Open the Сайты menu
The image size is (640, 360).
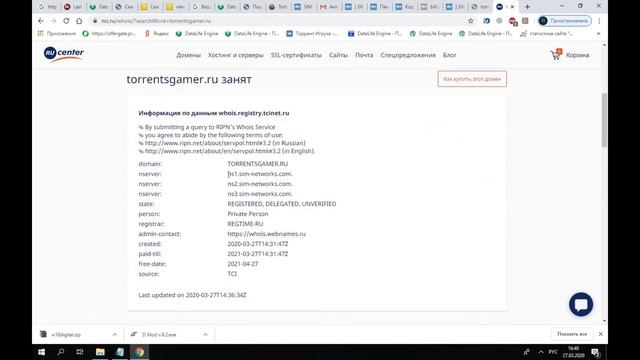click(x=338, y=55)
